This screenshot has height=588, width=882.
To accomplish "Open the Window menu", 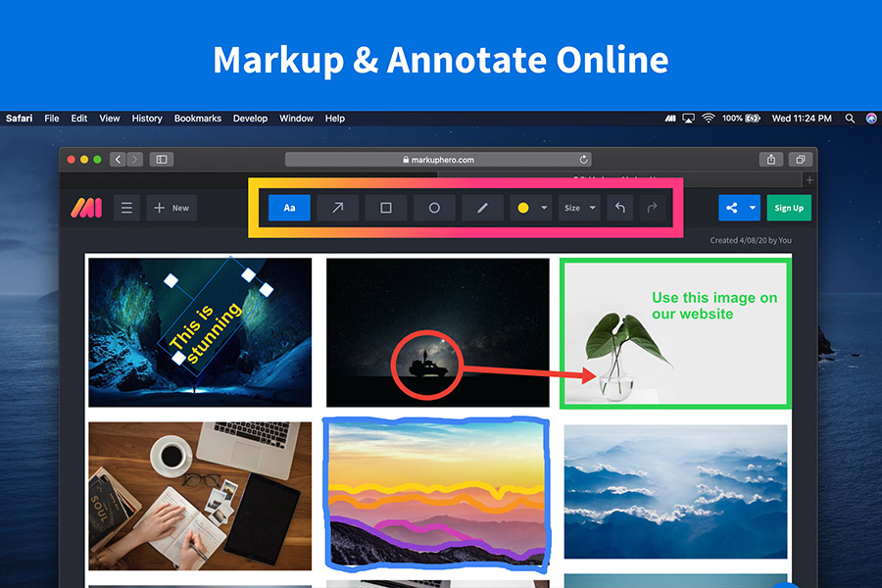I will pos(296,119).
